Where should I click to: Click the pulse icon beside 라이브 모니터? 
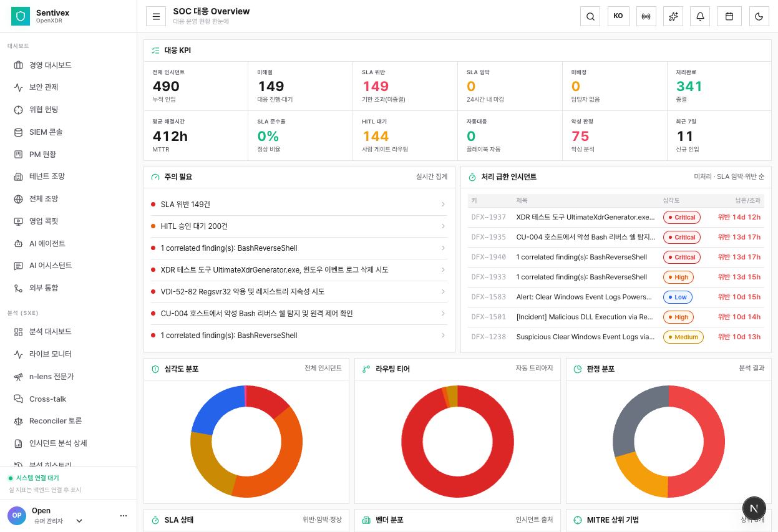[18, 354]
